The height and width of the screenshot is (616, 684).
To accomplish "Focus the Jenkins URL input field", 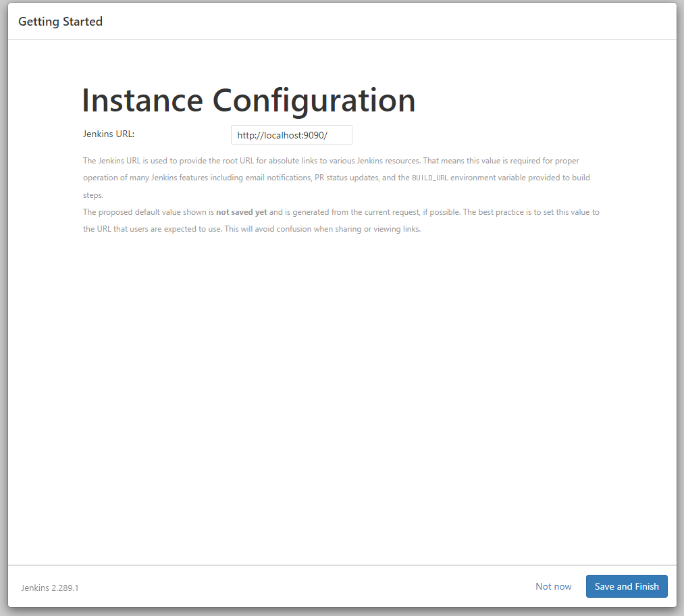I will click(292, 135).
